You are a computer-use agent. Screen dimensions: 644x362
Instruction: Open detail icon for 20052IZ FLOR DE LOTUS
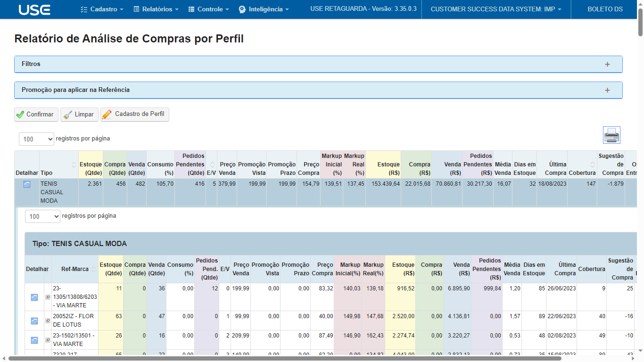[34, 321]
